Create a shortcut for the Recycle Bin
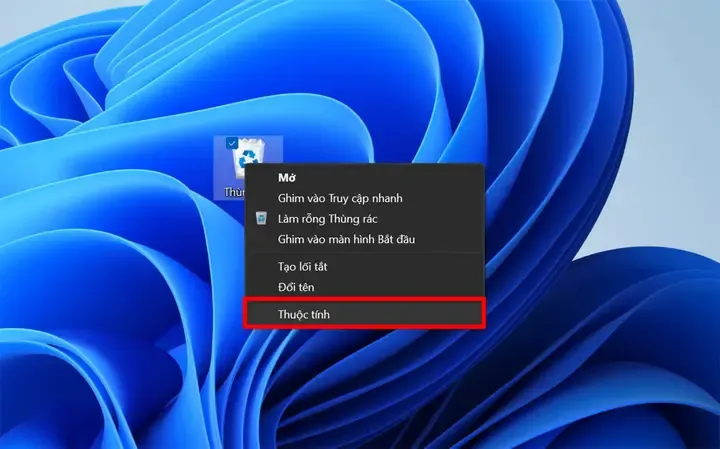 [303, 266]
